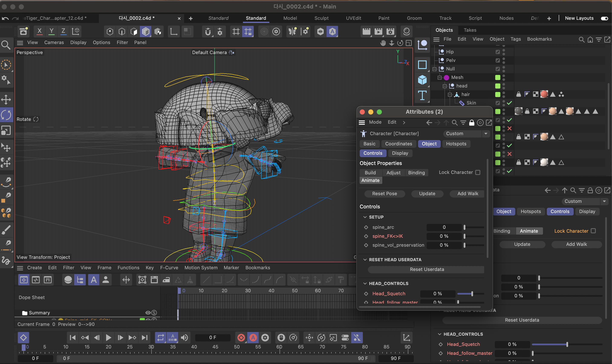The width and height of the screenshot is (612, 364).
Task: Open Render Settings clapperboard with gear icon
Action: 390,31
